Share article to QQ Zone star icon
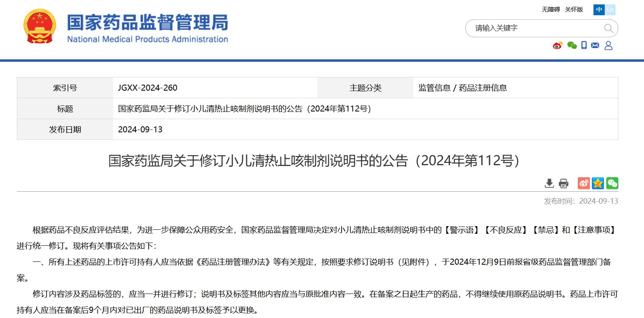This screenshot has height=318, width=644. (598, 183)
